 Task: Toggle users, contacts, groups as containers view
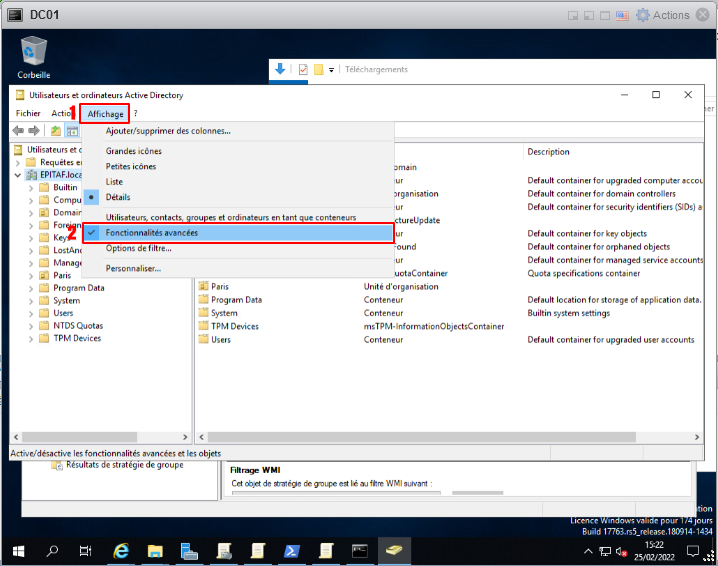click(230, 217)
